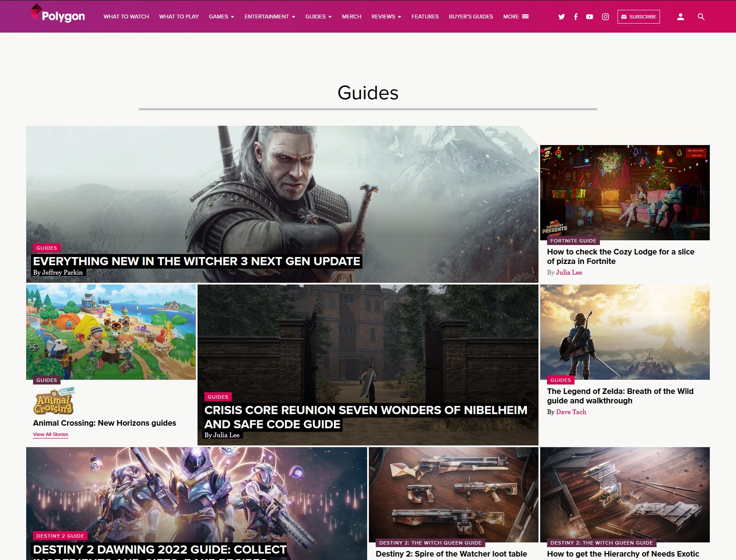Expand the Entertainment dropdown menu
This screenshot has width=736, height=560.
pos(270,17)
